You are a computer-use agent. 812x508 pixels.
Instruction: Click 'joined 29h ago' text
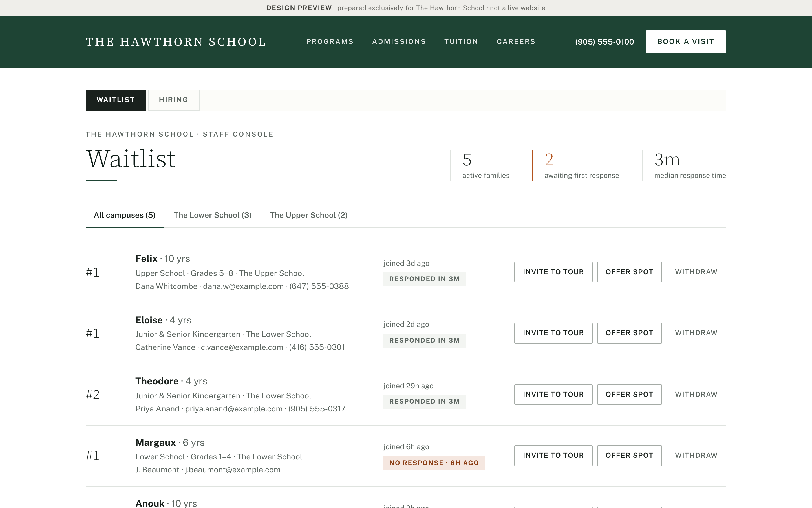(x=408, y=386)
